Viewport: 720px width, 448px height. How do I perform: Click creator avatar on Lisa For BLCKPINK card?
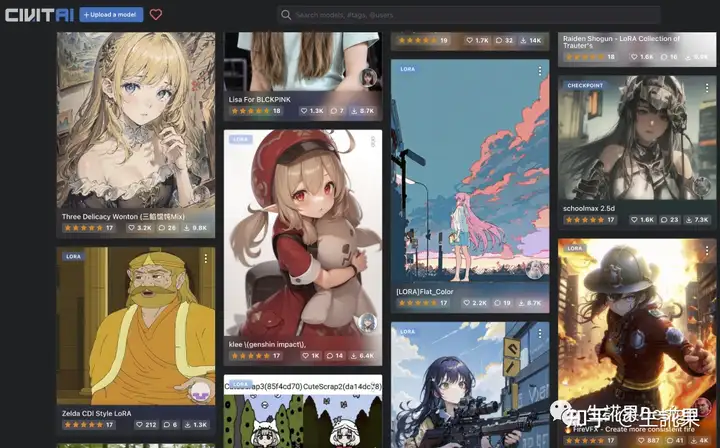[368, 78]
